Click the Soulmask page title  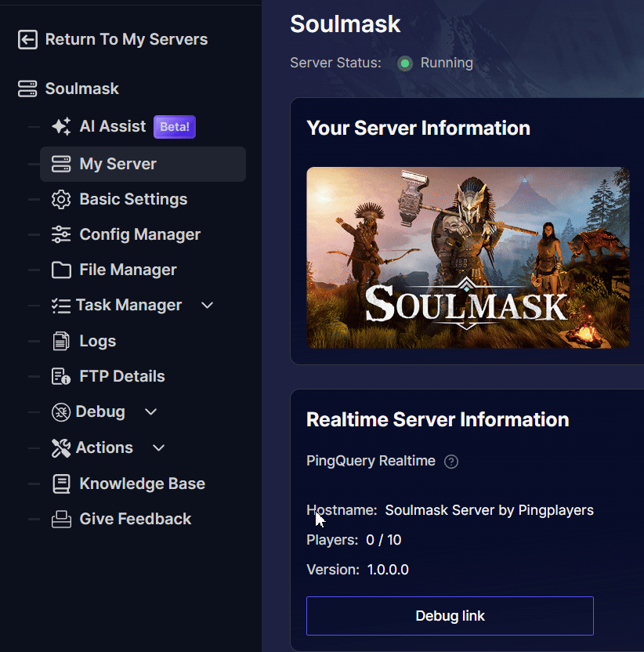click(x=345, y=24)
